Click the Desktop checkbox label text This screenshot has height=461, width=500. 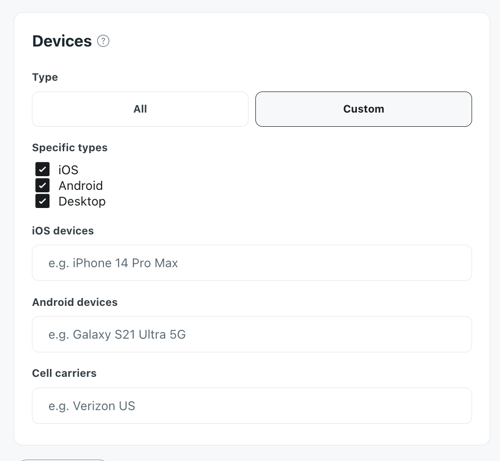coord(82,202)
